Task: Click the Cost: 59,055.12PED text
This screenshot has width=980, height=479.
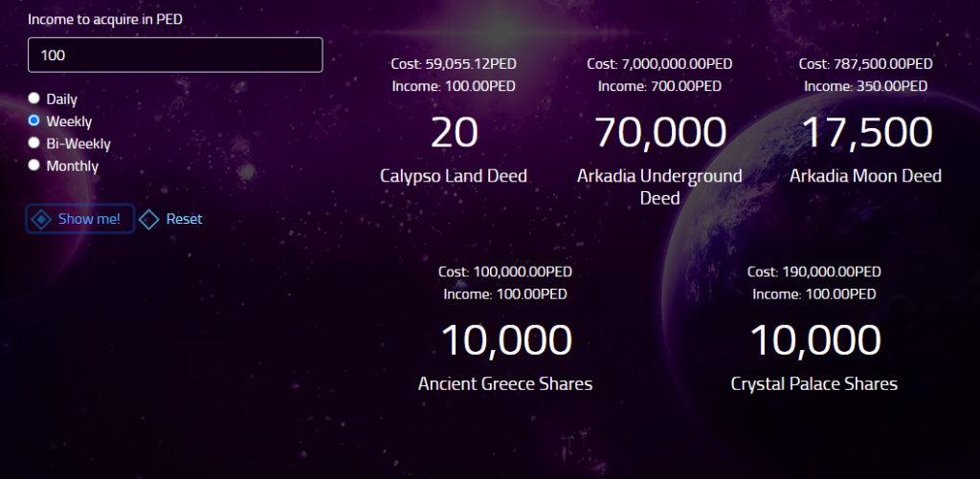Action: (x=454, y=64)
